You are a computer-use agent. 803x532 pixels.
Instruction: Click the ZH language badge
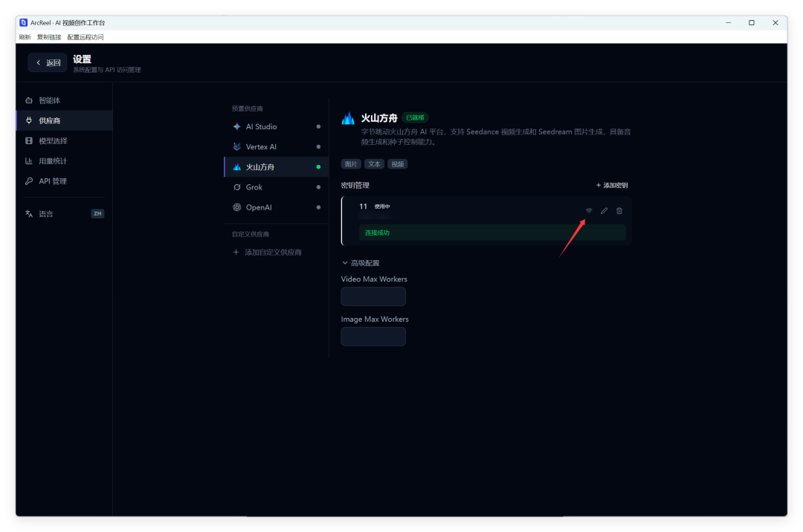tap(97, 214)
